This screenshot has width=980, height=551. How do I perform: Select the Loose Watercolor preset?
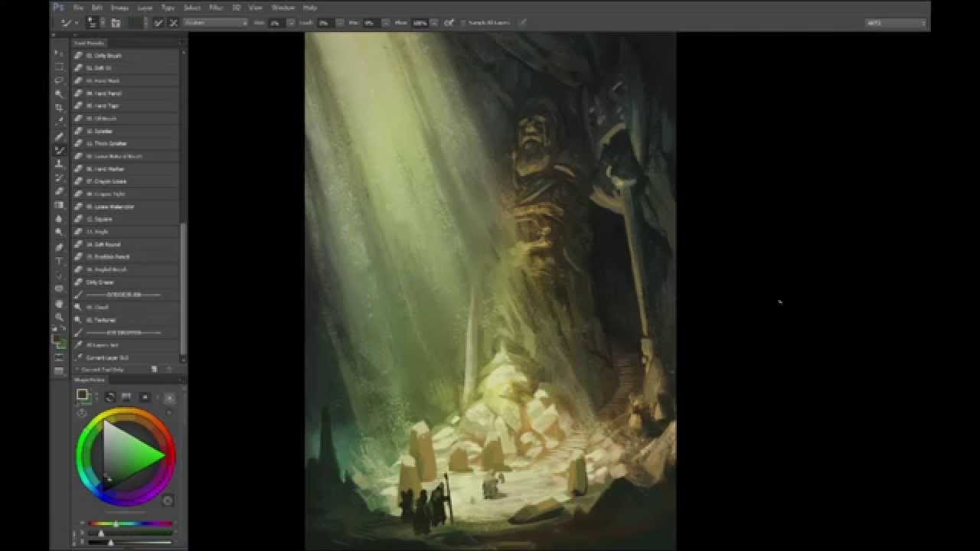tap(126, 207)
